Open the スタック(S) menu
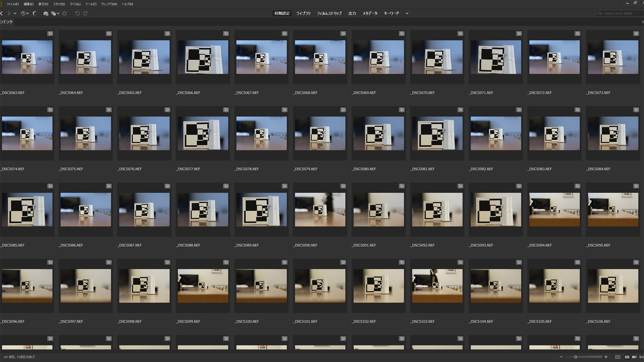Screen dimensions: 644x362 tap(59, 4)
